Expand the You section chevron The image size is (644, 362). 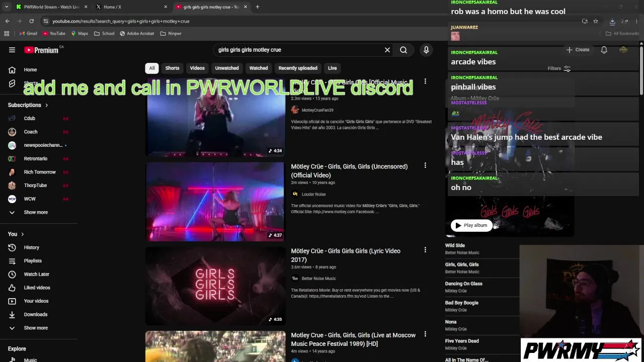click(22, 234)
